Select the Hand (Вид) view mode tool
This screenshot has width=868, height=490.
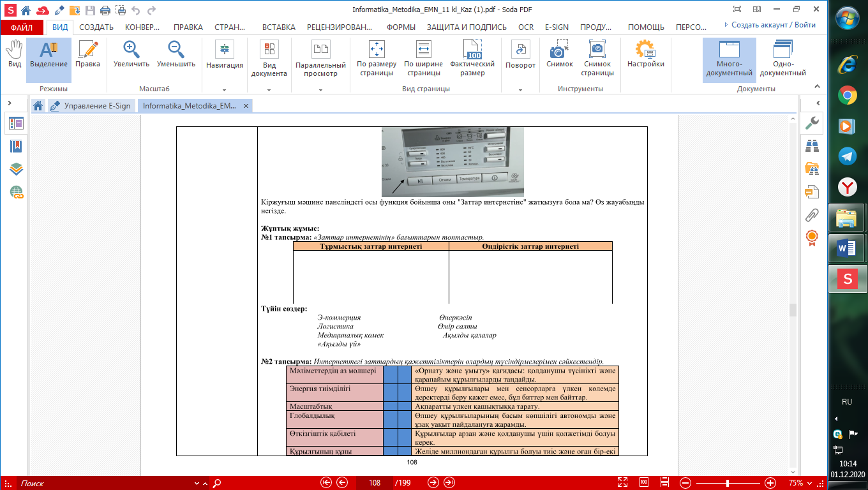coord(14,55)
